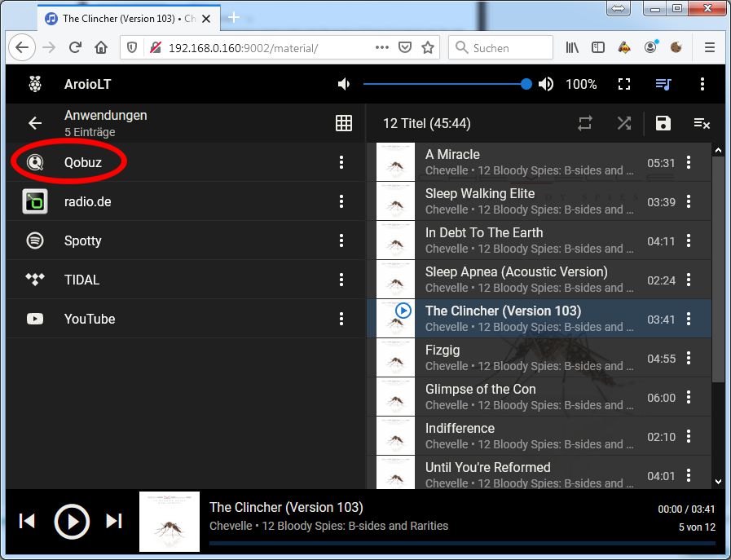This screenshot has width=731, height=560.
Task: Skip to the next track
Action: tap(114, 521)
